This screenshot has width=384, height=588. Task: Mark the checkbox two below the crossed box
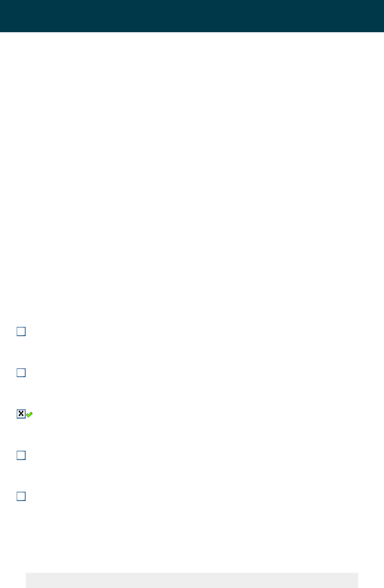(21, 497)
